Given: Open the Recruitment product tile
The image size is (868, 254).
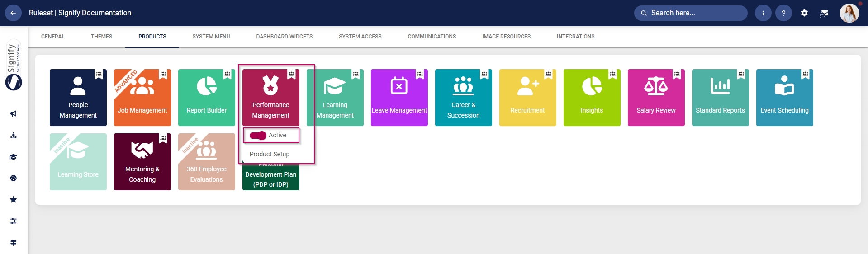Looking at the screenshot, I should (528, 98).
